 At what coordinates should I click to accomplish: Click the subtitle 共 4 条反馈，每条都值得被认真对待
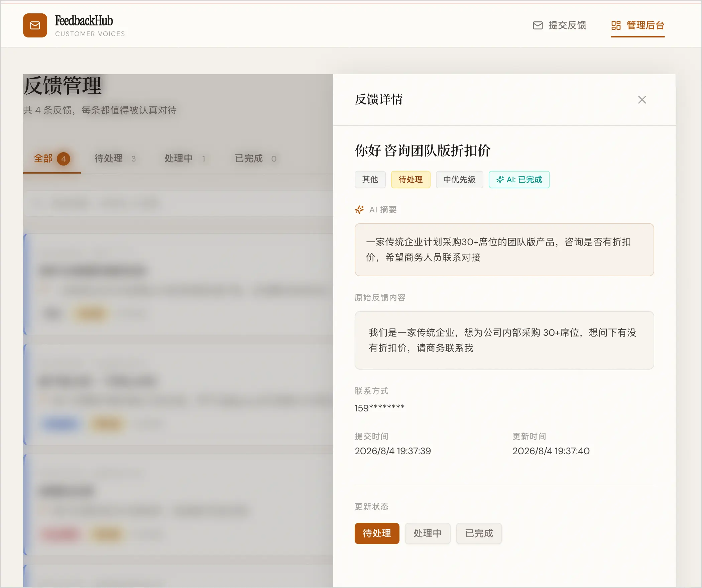click(x=100, y=110)
